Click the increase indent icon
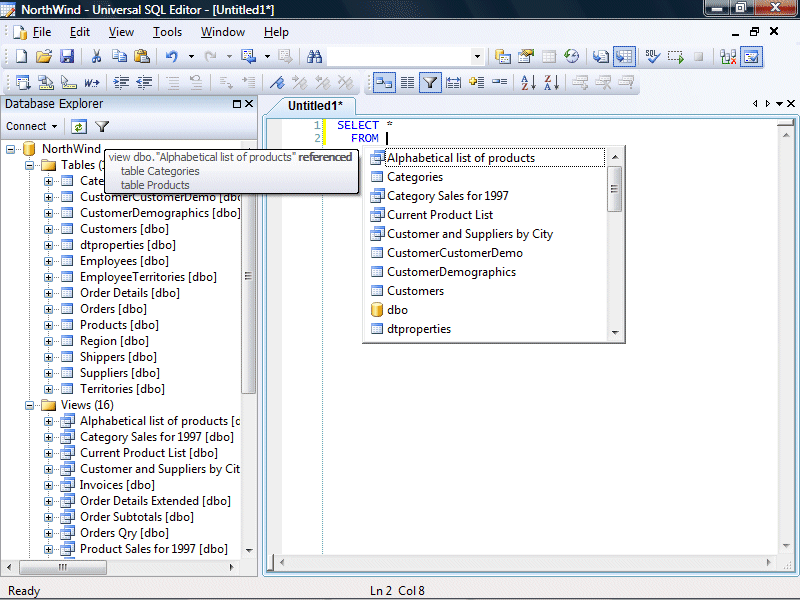This screenshot has height=600, width=800. [x=121, y=83]
